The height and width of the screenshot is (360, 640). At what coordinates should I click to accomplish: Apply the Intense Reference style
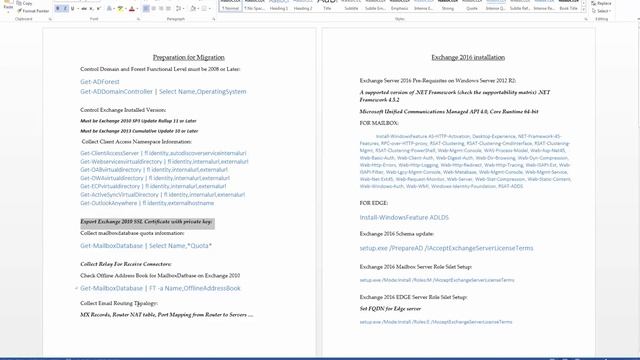[544, 6]
